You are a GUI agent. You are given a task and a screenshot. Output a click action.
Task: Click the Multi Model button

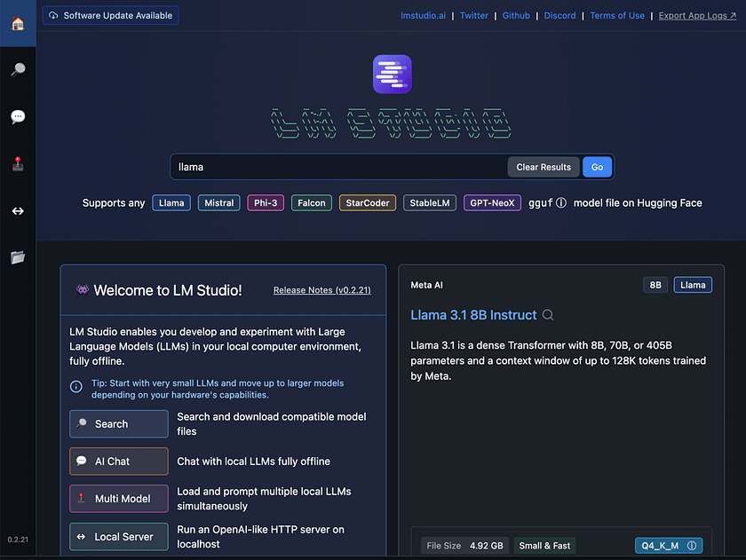click(119, 499)
